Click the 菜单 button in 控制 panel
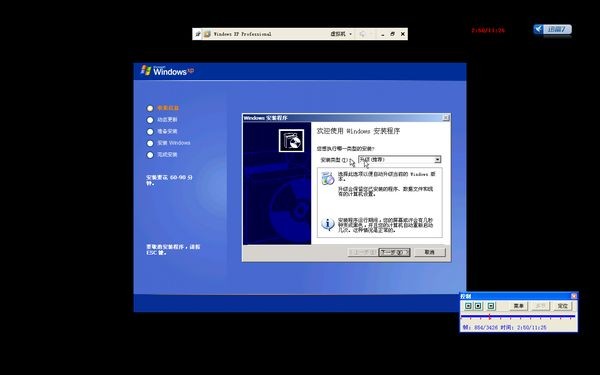The width and height of the screenshot is (600, 375). (518, 306)
